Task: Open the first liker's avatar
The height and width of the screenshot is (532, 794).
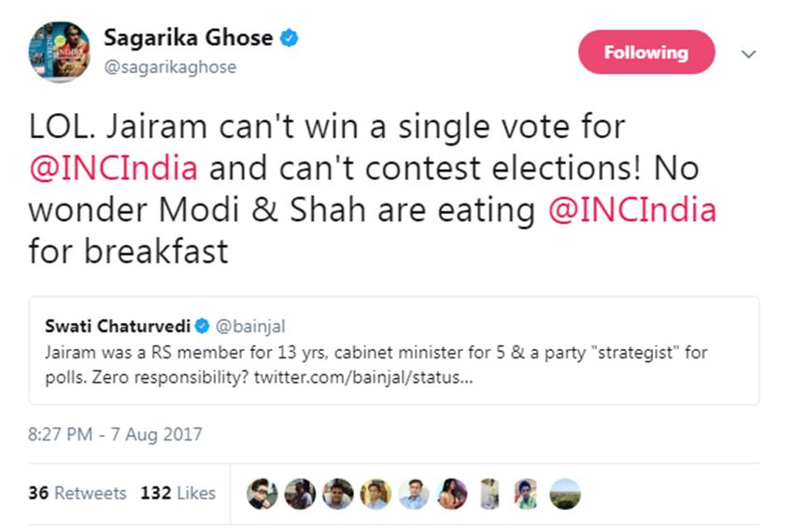Action: click(262, 493)
